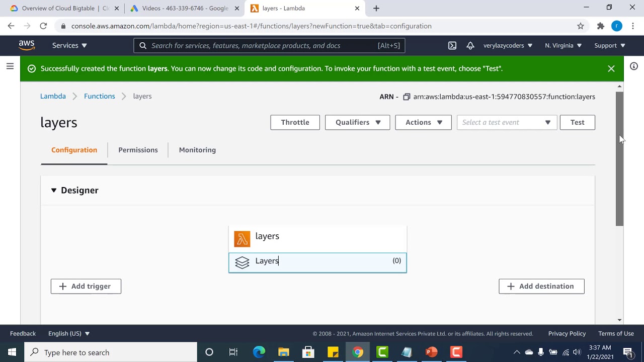
Task: Open the volume control in system tray
Action: (577, 352)
